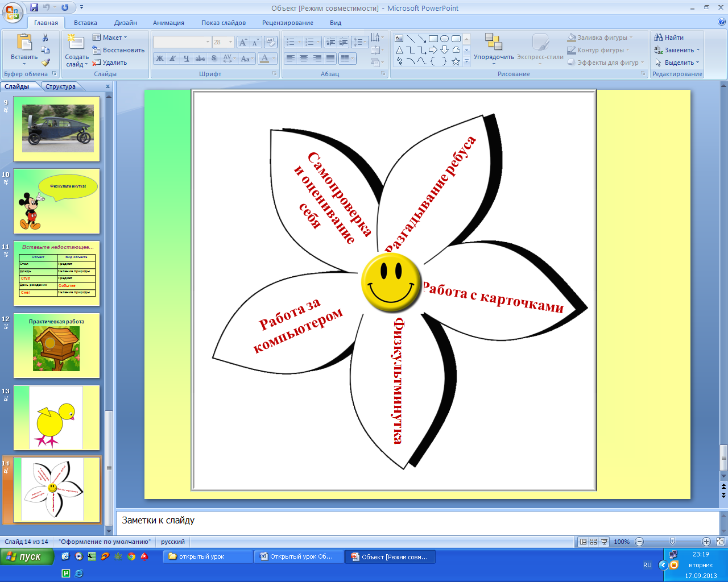Toggle underline Ч formatting
Viewport: 728px width, 582px height.
pos(186,58)
